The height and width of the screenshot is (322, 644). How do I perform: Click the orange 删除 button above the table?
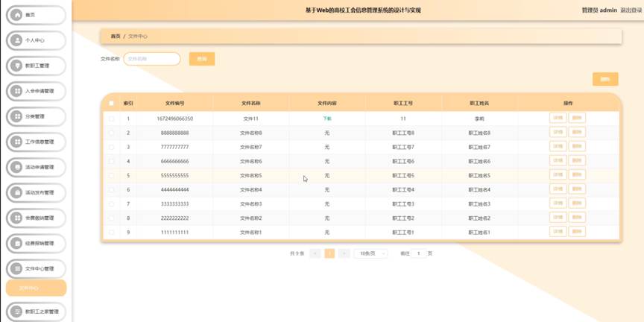(605, 79)
